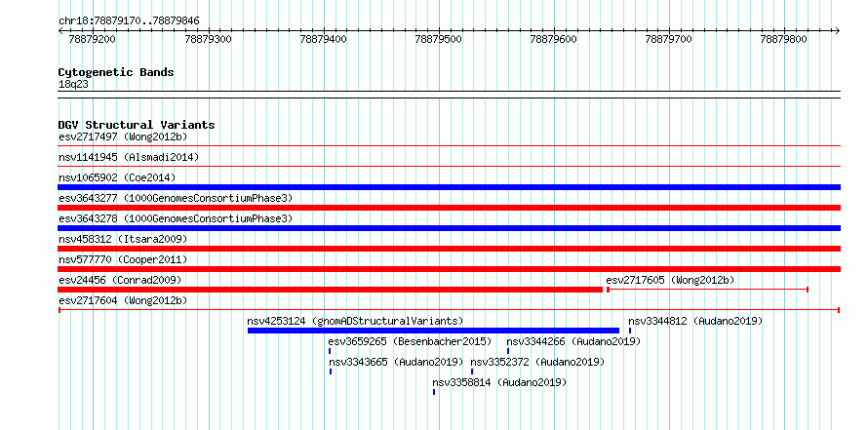
Task: Click the nsv3358814 (Audano2019) label
Action: pyautogui.click(x=499, y=382)
